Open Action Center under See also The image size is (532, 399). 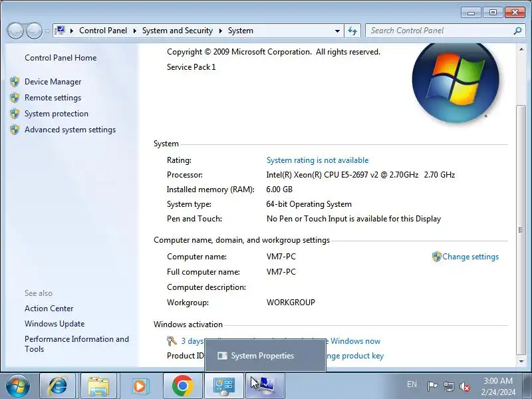49,309
